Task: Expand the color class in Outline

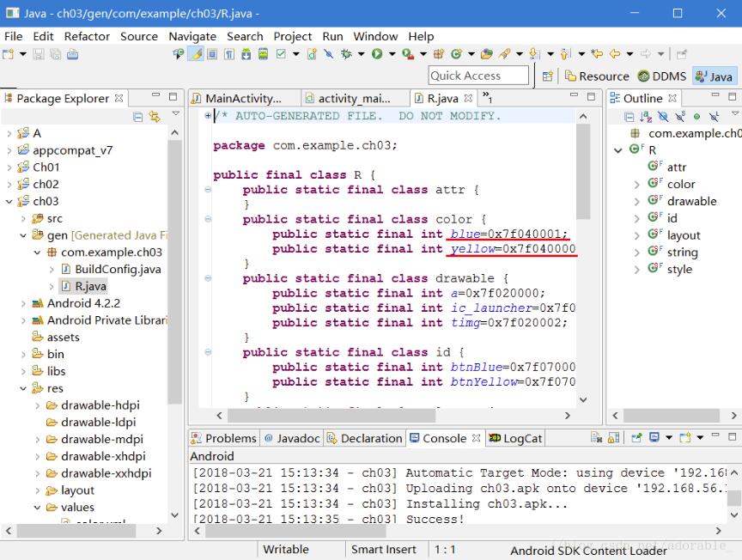Action: tap(636, 184)
